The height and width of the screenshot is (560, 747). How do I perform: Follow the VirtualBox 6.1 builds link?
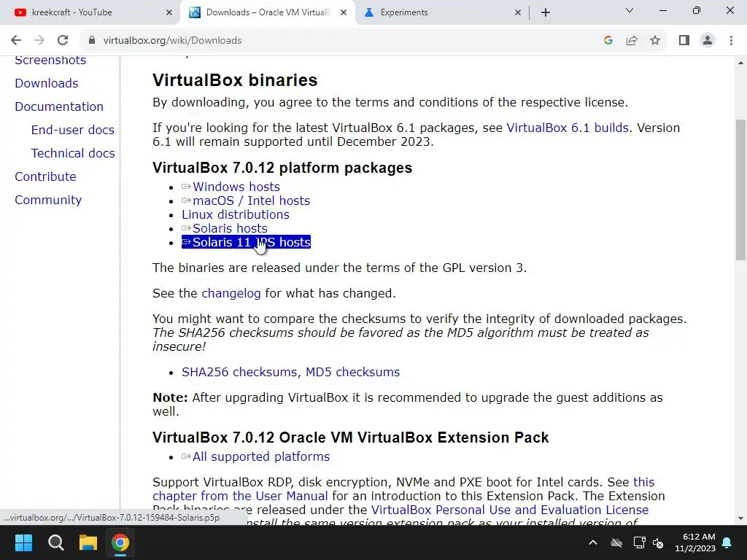pyautogui.click(x=568, y=128)
